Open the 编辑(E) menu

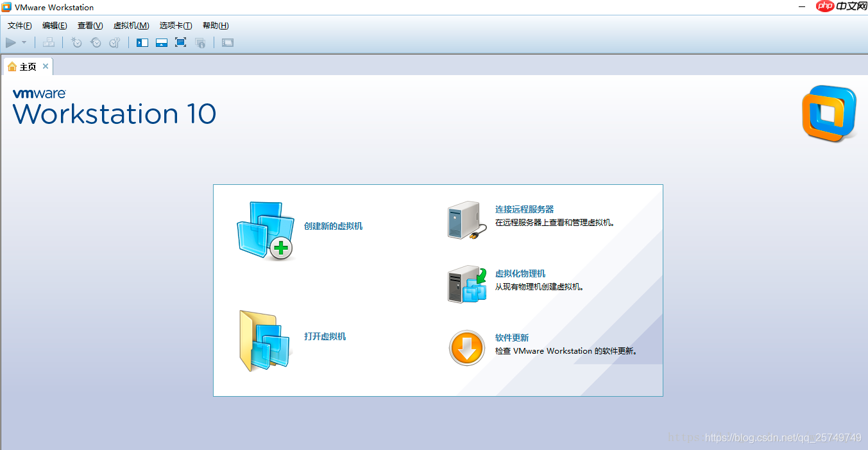click(x=55, y=26)
